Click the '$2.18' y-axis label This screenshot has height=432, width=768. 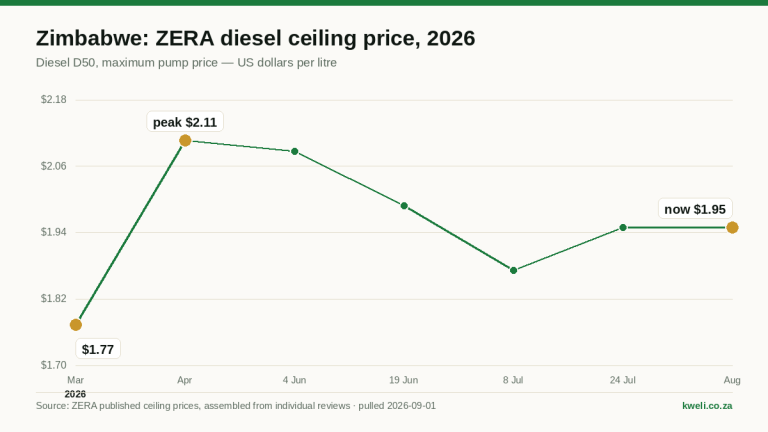tap(53, 99)
